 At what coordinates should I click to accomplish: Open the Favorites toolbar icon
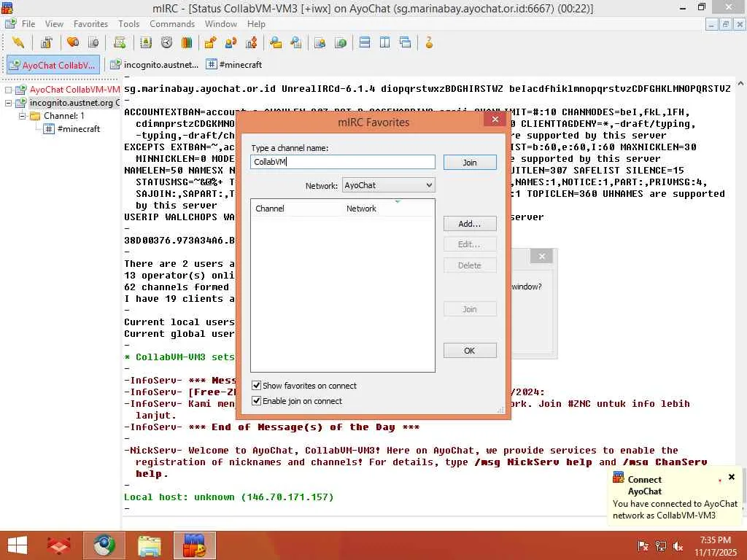pos(73,43)
